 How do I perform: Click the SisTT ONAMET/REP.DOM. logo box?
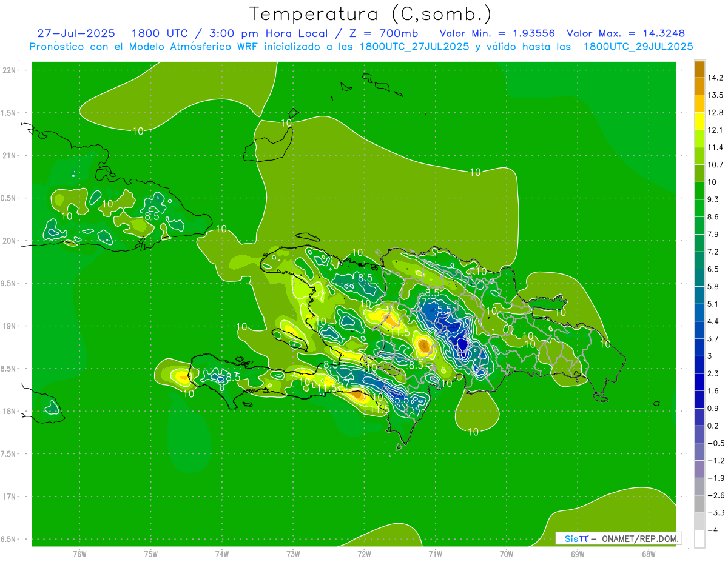click(x=619, y=538)
